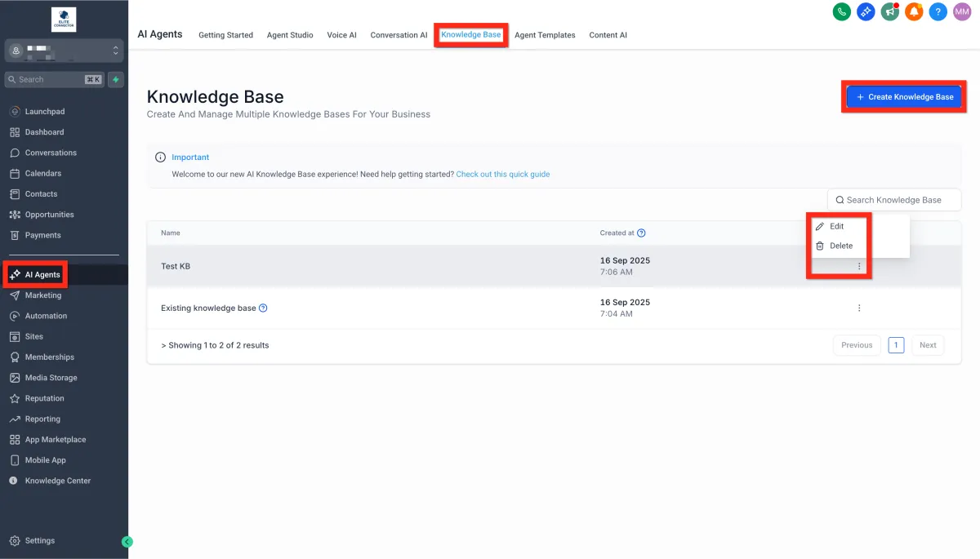Click the Previous pagination button
This screenshot has height=559, width=980.
pos(857,345)
